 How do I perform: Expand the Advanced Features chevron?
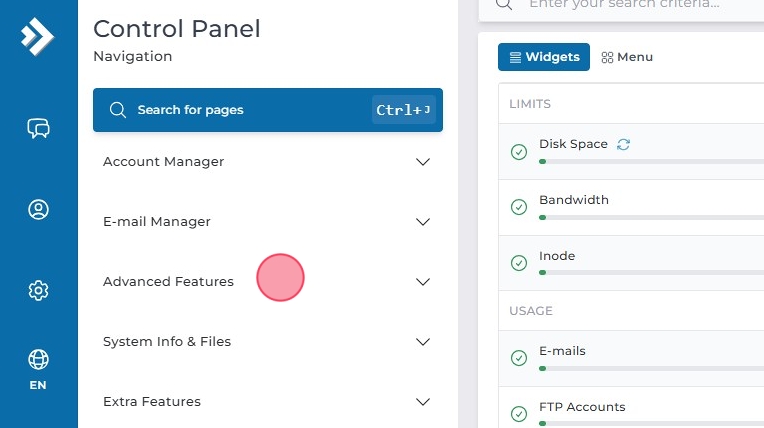[423, 282]
